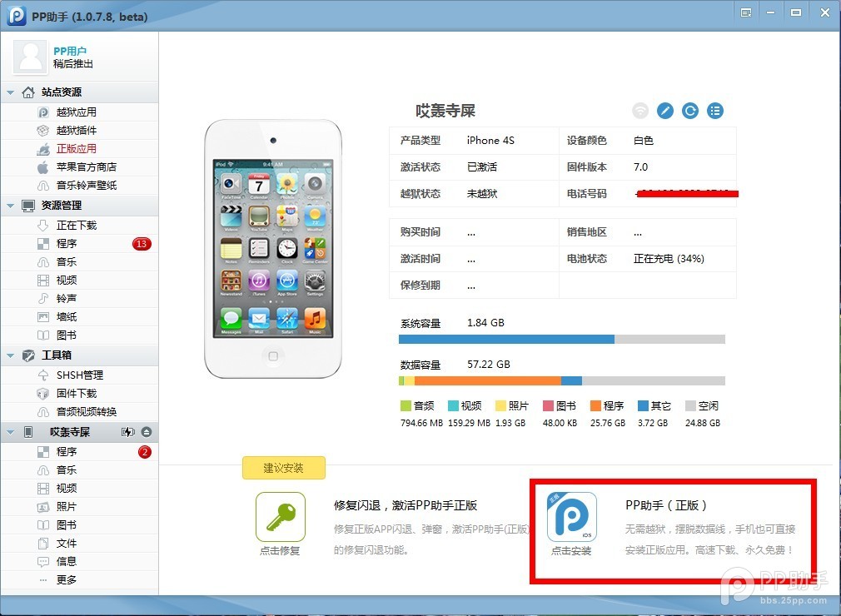Screen dimensions: 841x616
Task: Click the 未越狱 jailbreak status
Action: coord(482,193)
